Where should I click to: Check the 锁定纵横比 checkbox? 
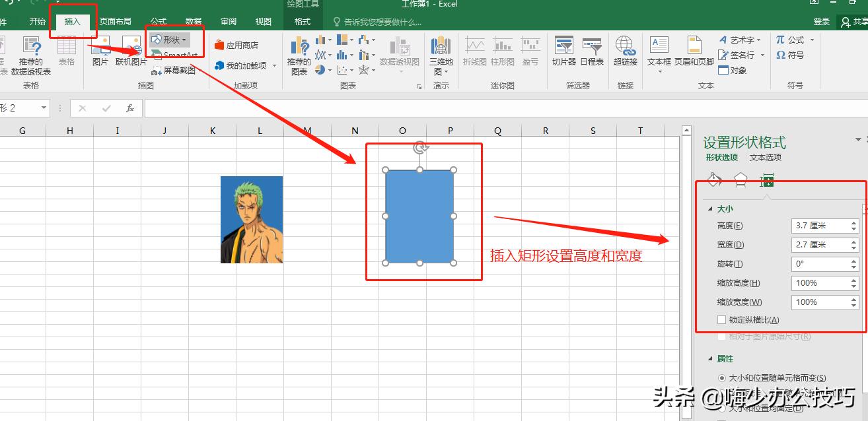tap(721, 320)
